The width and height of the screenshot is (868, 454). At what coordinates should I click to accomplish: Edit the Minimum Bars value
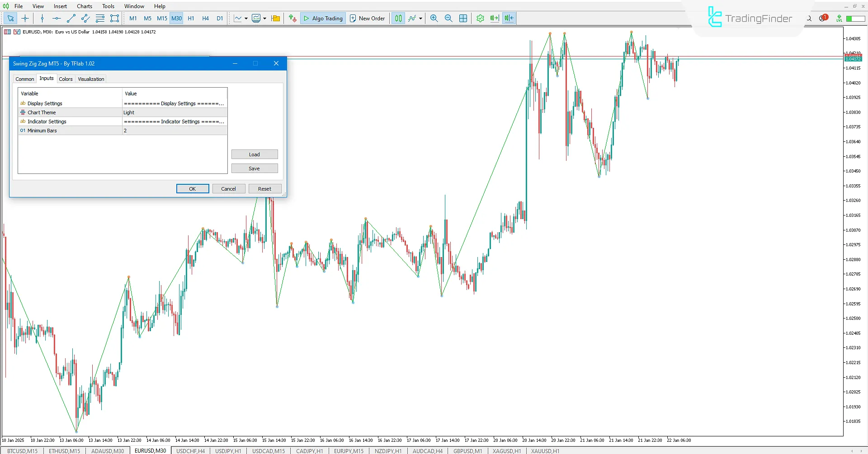175,131
